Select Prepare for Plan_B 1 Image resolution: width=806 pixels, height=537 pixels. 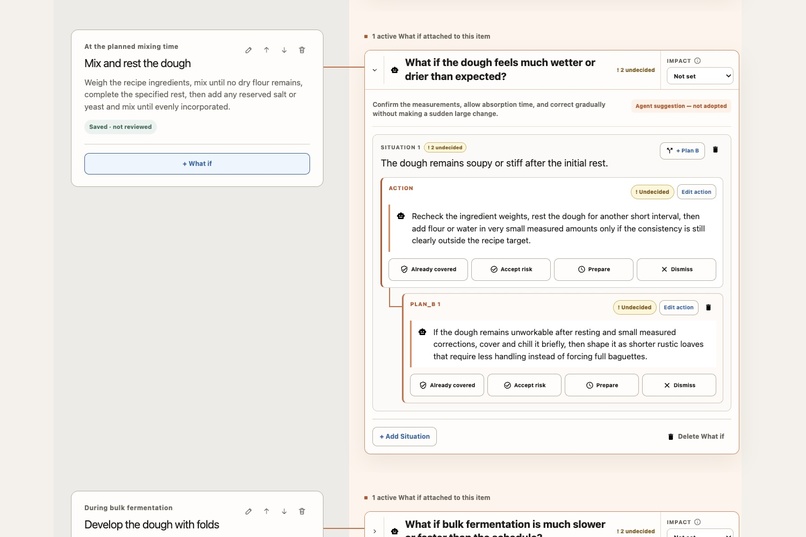[601, 385]
